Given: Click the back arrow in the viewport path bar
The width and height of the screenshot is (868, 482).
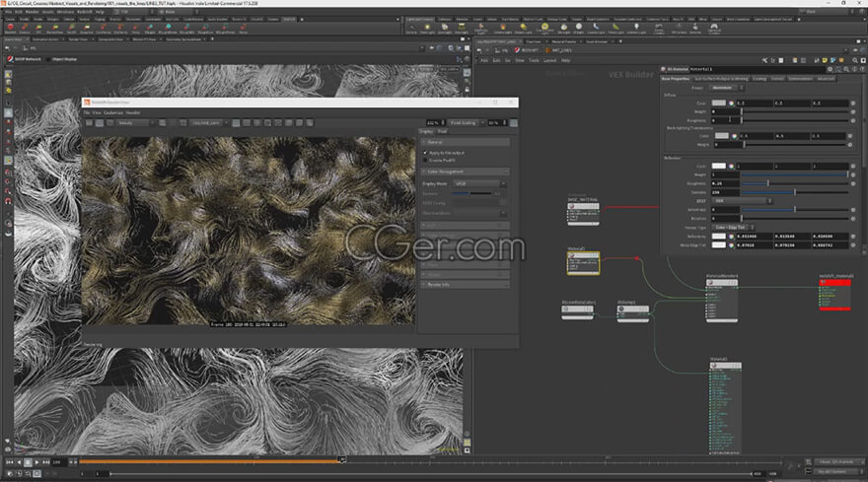Looking at the screenshot, I should coord(7,48).
